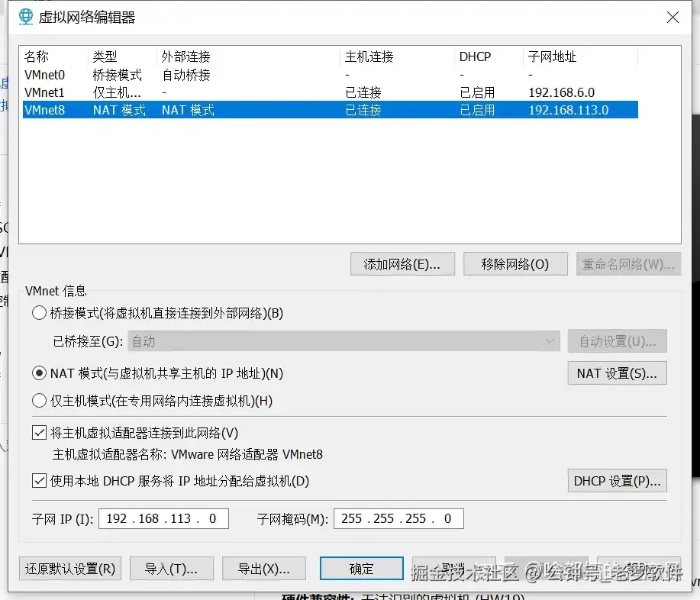Click the 192.168.6.0 subnet address cell
The width and height of the screenshot is (700, 600).
(562, 92)
